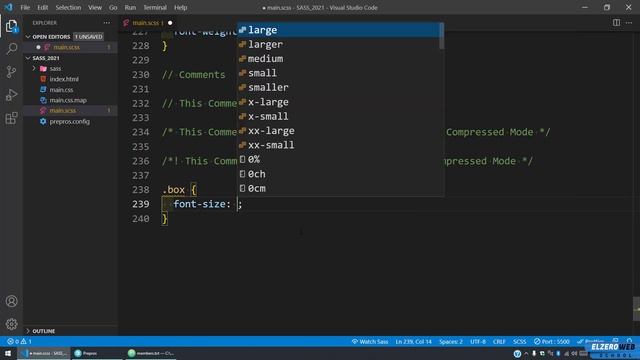Image resolution: width=640 pixels, height=360 pixels.
Task: Open the Search view in activity bar
Action: click(11, 49)
